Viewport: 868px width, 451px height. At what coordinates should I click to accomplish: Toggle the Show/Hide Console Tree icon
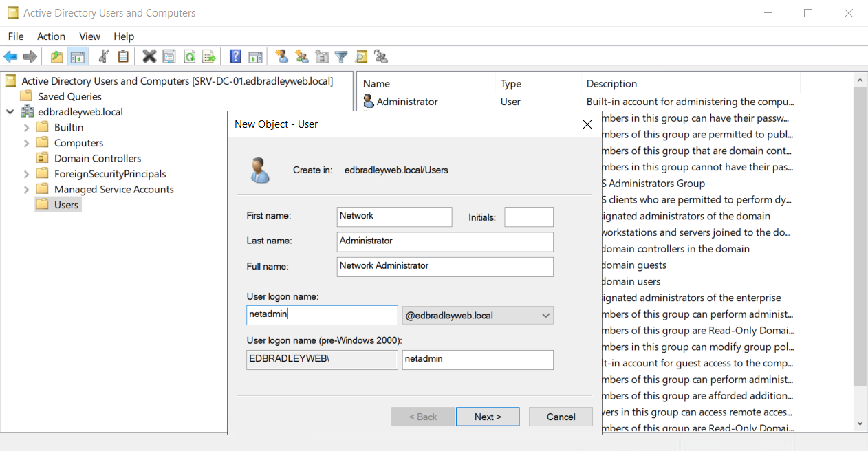tap(77, 56)
